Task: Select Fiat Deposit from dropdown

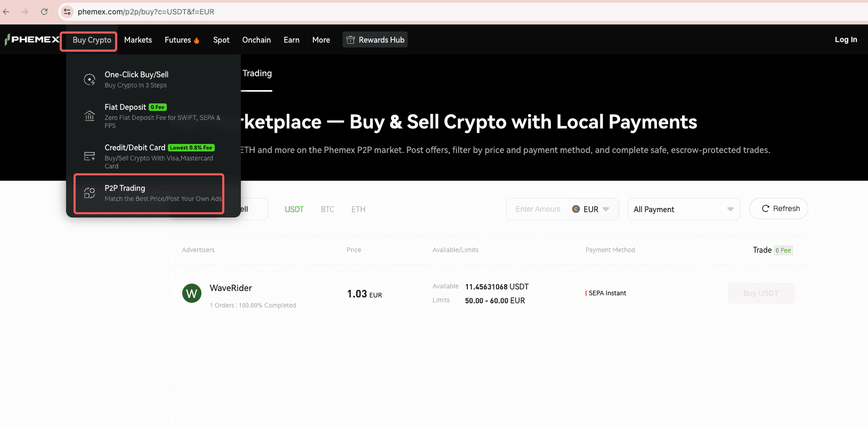Action: [153, 116]
